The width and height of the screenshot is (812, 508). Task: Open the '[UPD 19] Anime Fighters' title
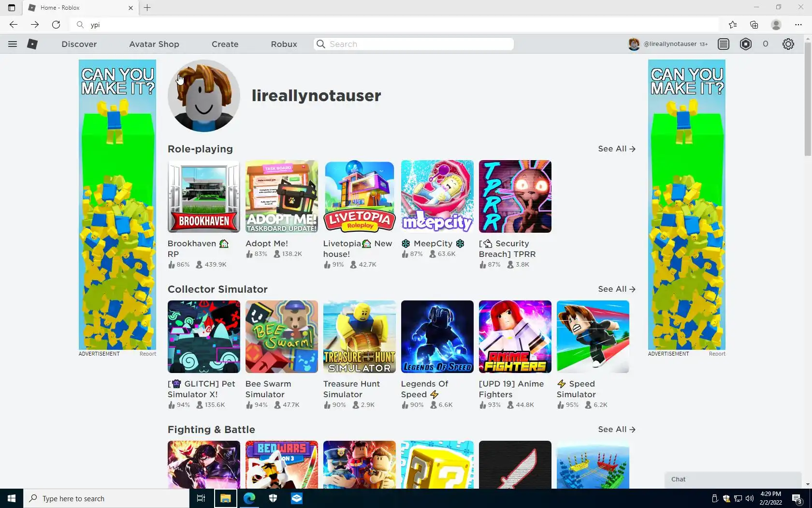(x=511, y=389)
